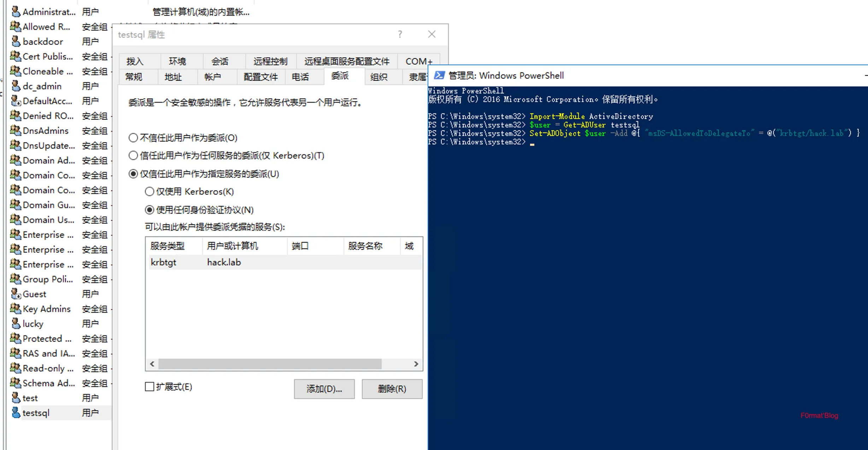
Task: Select the Guest account icon
Action: pos(16,294)
